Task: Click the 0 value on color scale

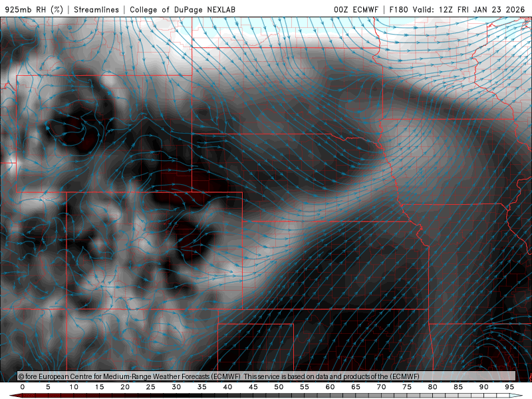Action: click(x=23, y=387)
